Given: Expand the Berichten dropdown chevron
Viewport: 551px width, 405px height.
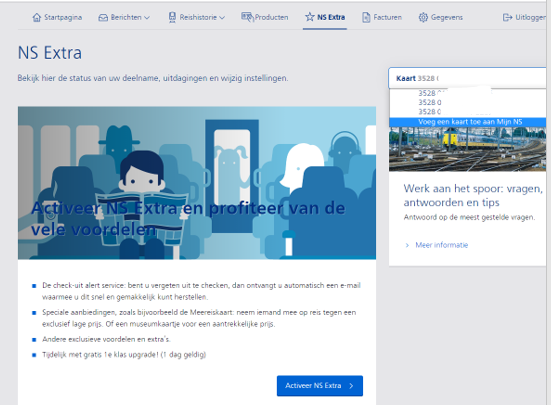Looking at the screenshot, I should [x=147, y=18].
